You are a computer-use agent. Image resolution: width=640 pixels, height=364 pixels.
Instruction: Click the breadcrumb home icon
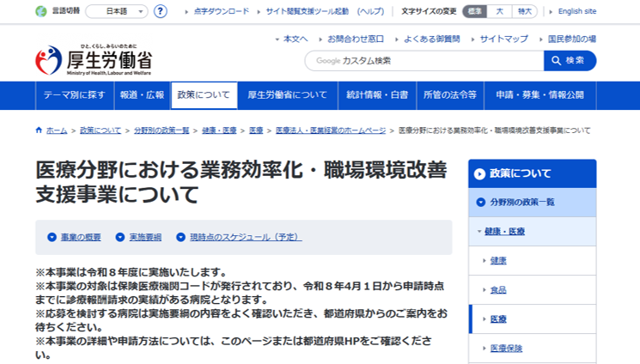(39, 130)
